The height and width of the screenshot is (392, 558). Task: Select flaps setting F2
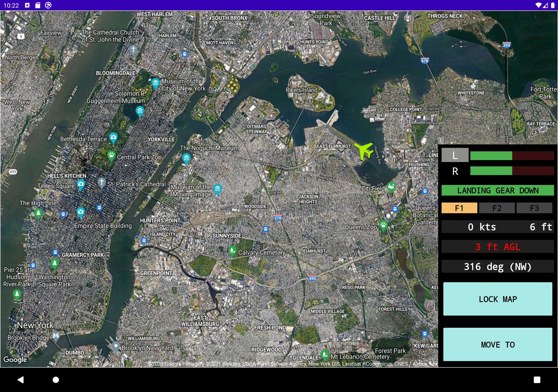(497, 208)
